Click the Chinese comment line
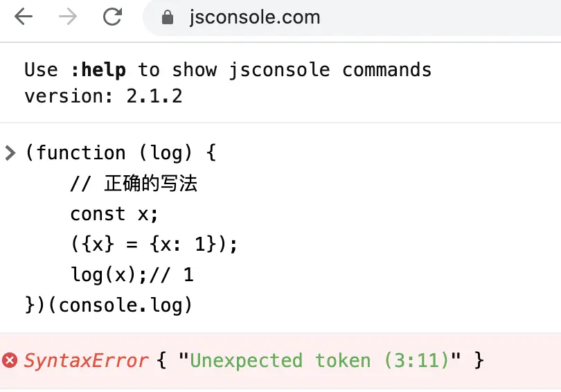This screenshot has width=561, height=392. (x=134, y=184)
